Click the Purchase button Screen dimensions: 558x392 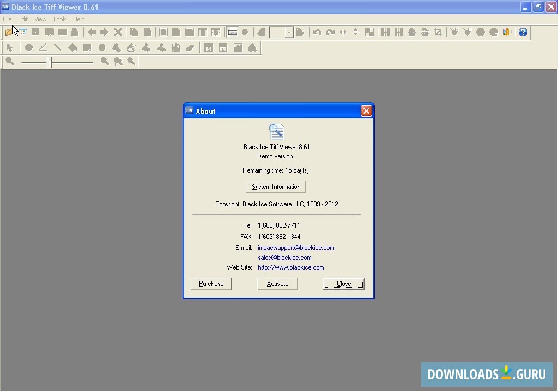pos(211,284)
